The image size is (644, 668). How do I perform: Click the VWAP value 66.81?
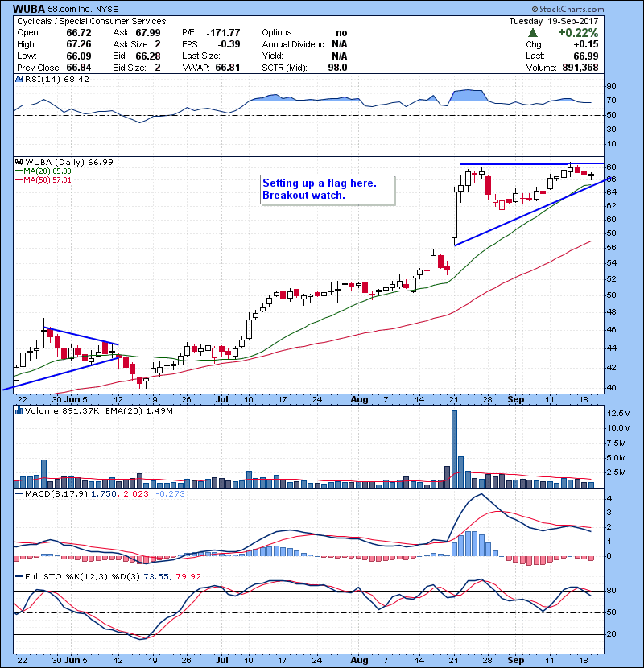click(228, 68)
